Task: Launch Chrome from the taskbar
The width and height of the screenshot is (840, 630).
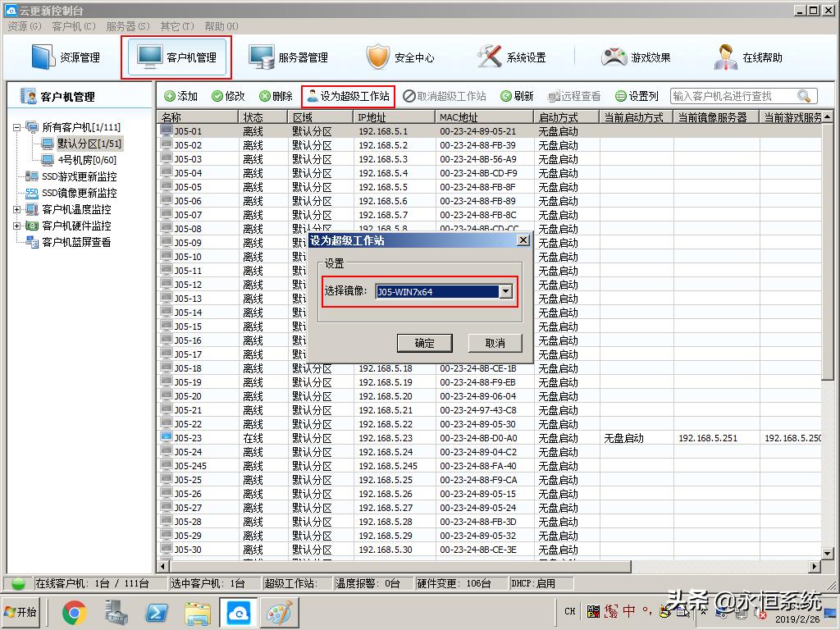Action: click(x=76, y=612)
